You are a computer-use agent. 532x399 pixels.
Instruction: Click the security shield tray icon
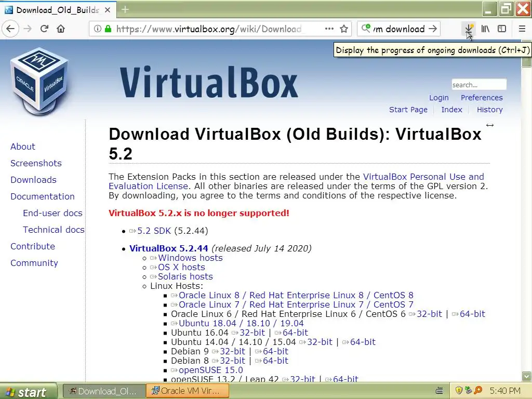[x=459, y=391]
